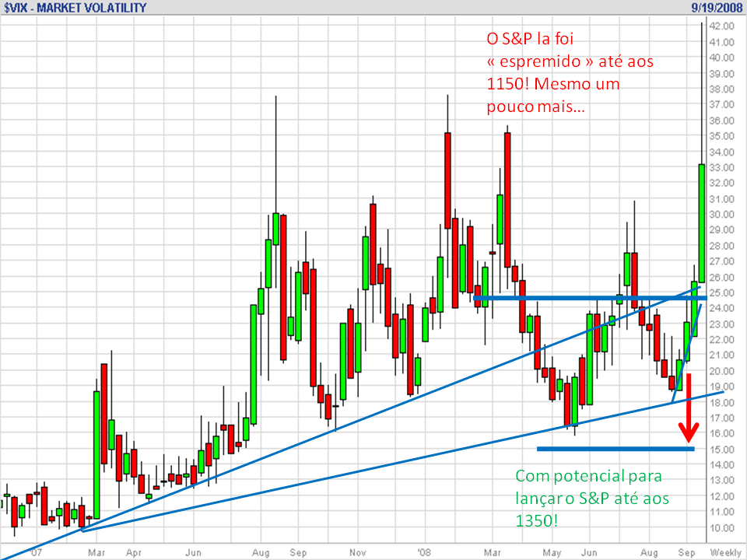Image resolution: width=747 pixels, height=560 pixels.
Task: Click the 12.00 price axis label
Action: coord(722,497)
